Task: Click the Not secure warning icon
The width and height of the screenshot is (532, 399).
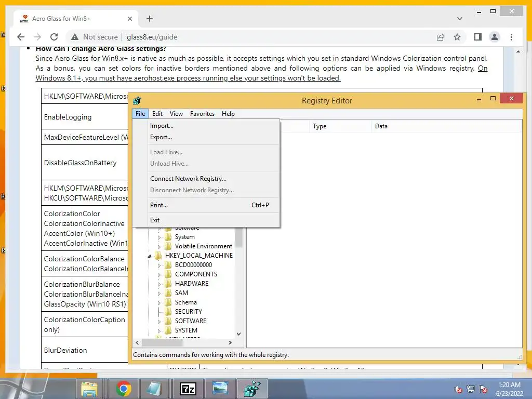Action: (75, 37)
